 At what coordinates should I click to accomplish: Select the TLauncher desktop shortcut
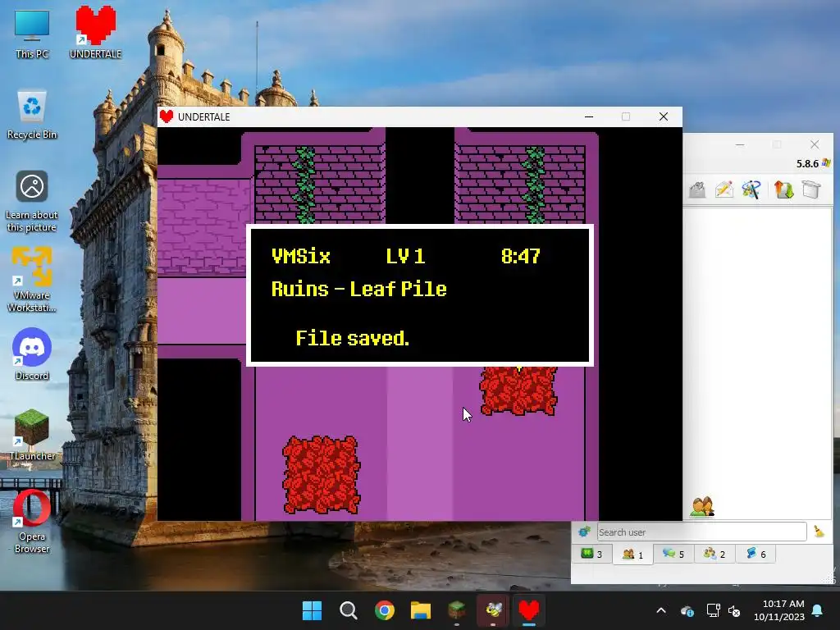32,434
